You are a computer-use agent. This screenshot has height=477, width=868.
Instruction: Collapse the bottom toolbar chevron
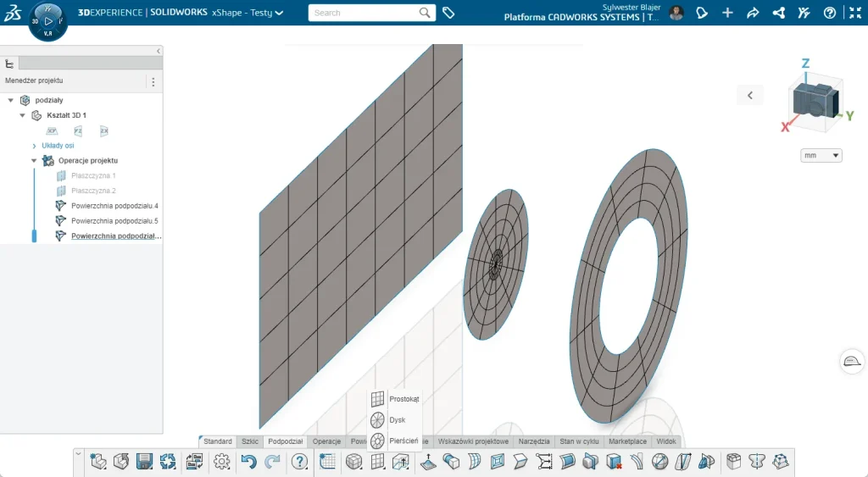78,454
